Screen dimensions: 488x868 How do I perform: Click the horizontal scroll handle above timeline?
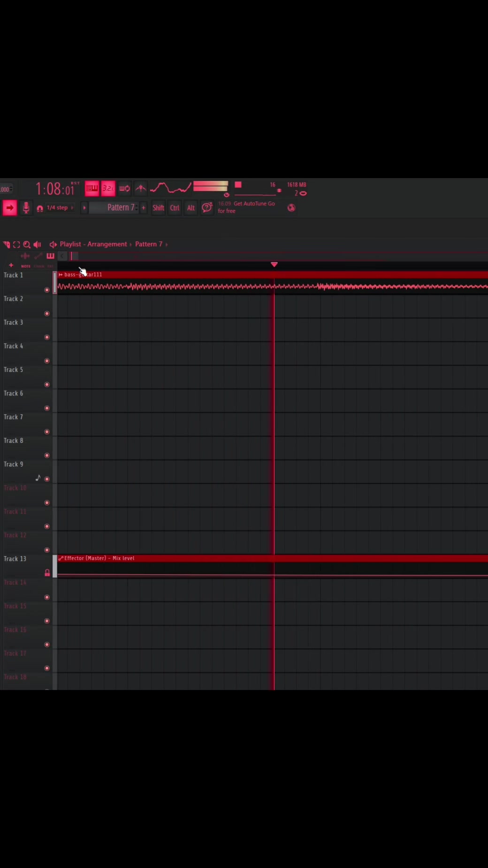point(75,256)
